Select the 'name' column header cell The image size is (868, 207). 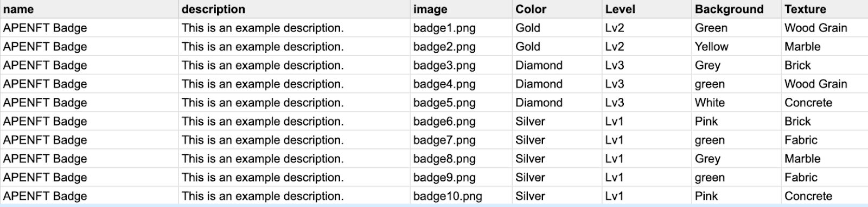coord(89,9)
